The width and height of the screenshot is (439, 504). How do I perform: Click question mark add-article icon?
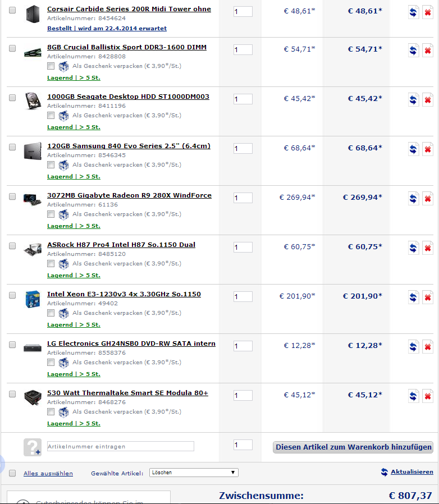tap(33, 447)
